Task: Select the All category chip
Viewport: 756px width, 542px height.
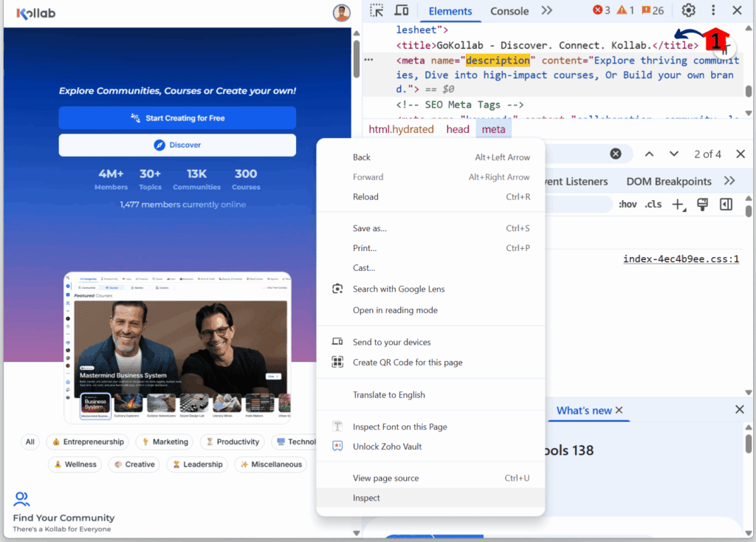Action: 30,442
